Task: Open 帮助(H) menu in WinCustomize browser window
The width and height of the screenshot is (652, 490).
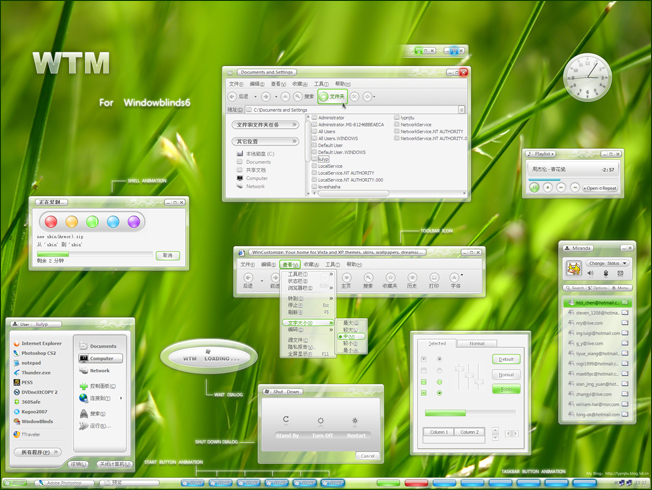Action: [x=354, y=265]
